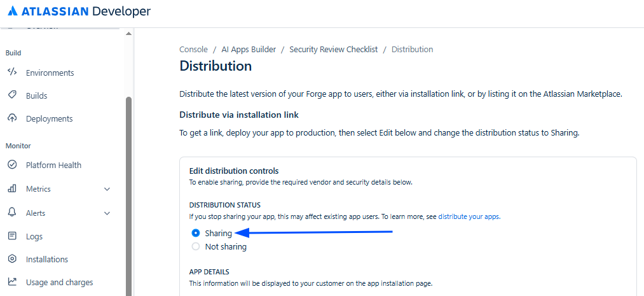Click the Atlassian Developer logo

[79, 11]
